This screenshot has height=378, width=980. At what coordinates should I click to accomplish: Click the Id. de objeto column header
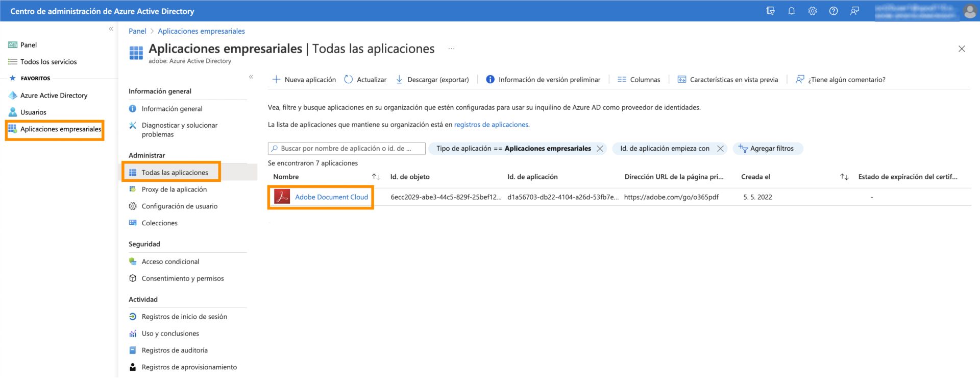click(x=410, y=177)
